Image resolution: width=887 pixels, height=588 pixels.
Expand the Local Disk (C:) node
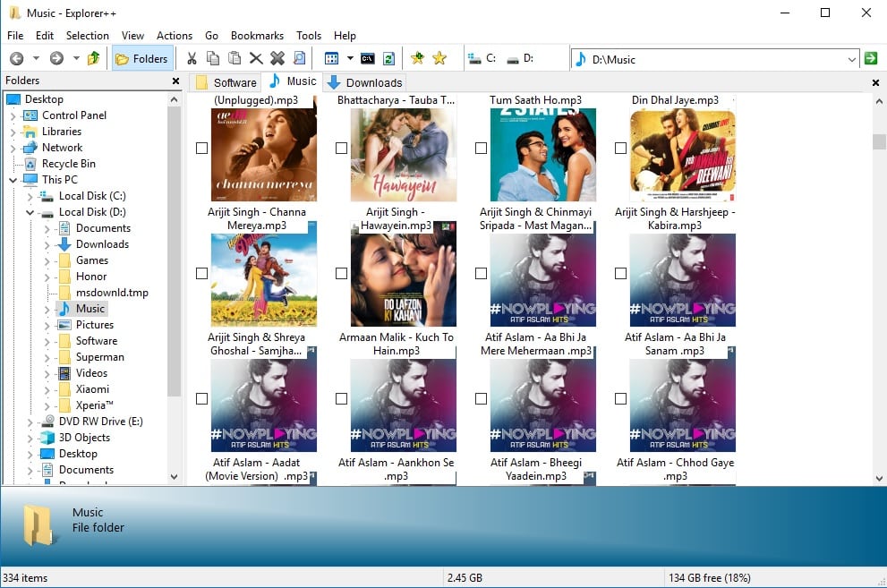pos(30,196)
